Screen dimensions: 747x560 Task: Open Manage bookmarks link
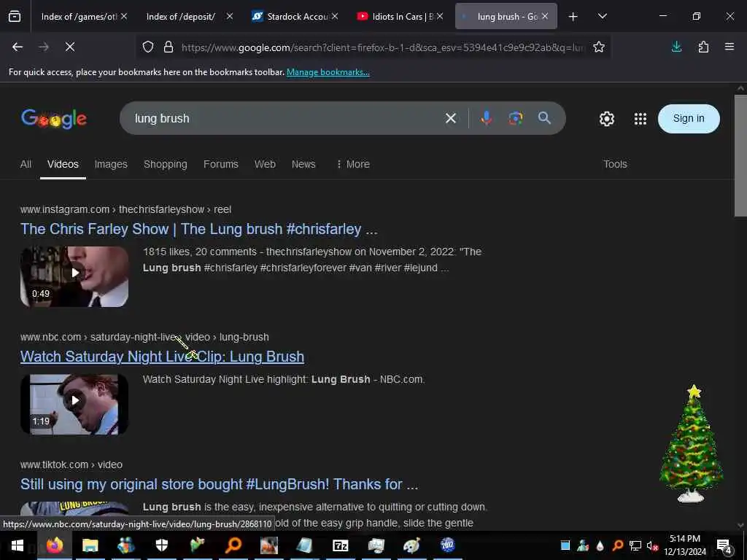point(328,72)
